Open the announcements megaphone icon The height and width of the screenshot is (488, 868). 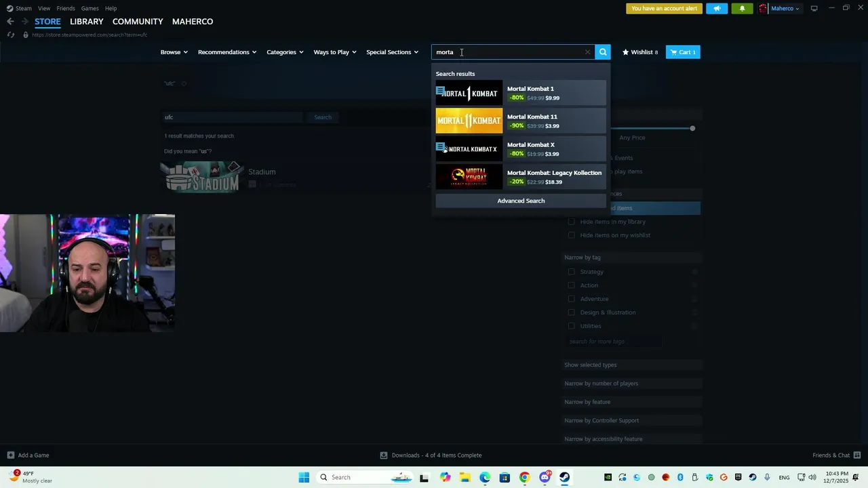click(x=717, y=9)
